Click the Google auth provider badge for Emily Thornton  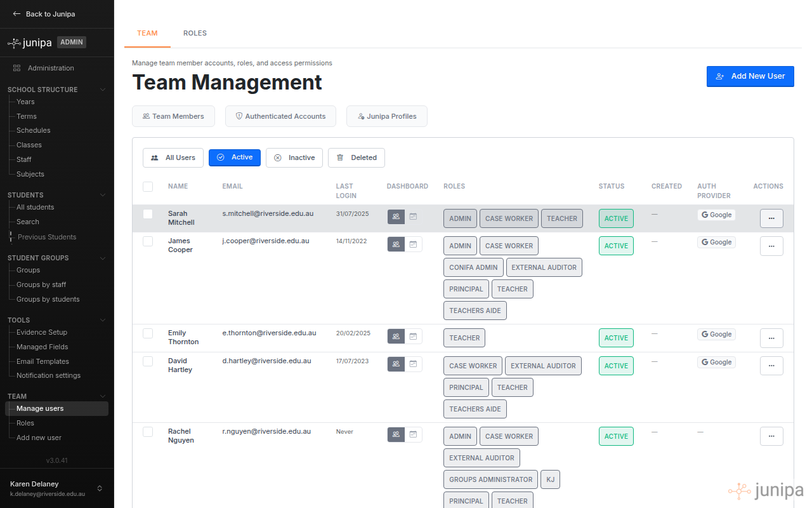click(716, 333)
